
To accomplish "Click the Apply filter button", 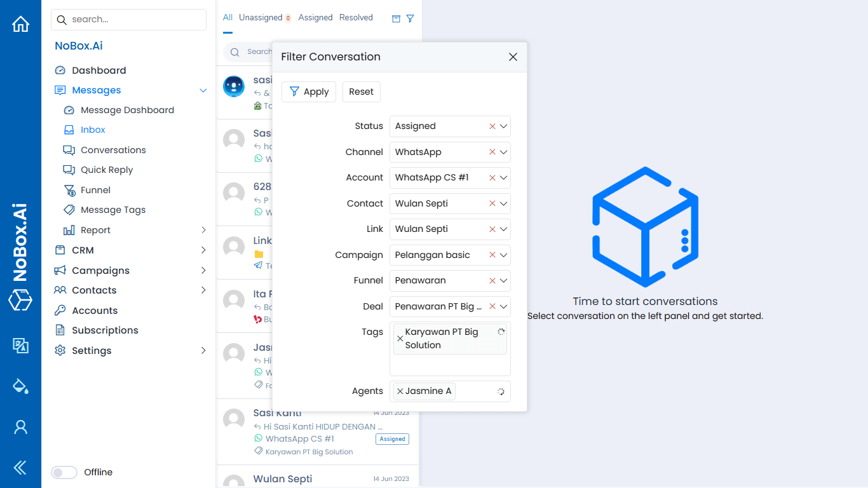I will click(x=309, y=91).
